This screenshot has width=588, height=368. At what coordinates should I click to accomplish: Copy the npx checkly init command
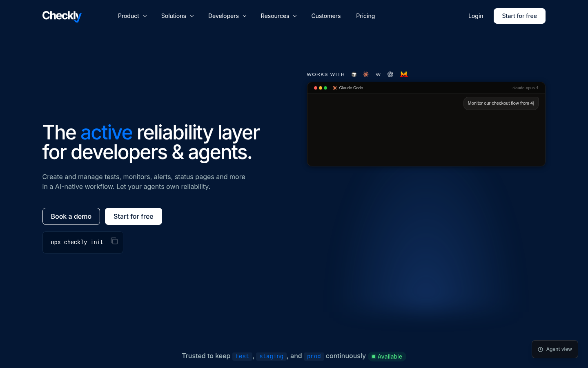[114, 241]
